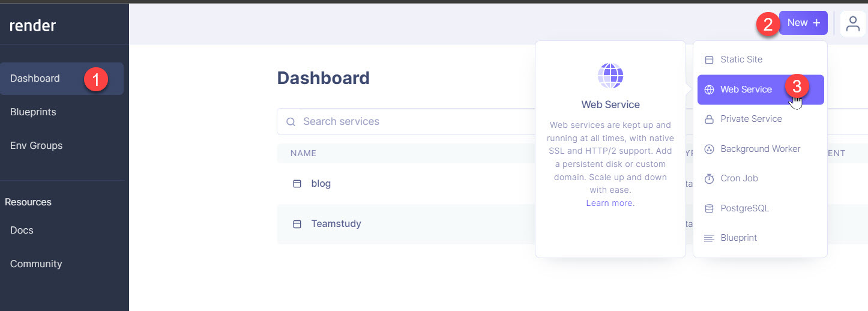Open the Teamstudy service
868x311 pixels.
(x=336, y=224)
